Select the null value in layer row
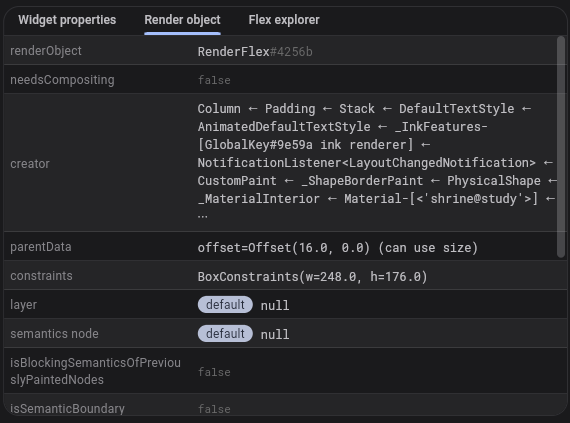 tap(275, 305)
